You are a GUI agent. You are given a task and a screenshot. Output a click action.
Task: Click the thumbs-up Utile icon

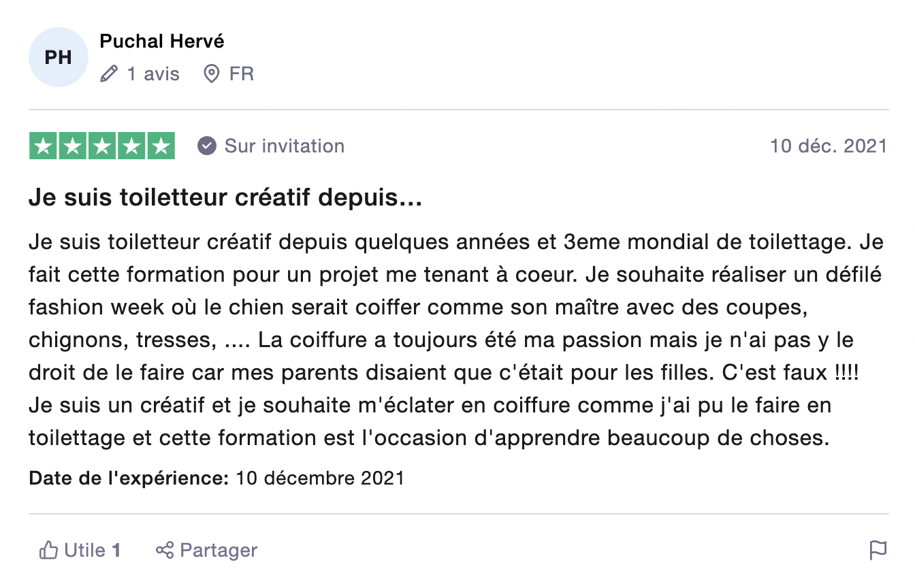[48, 550]
